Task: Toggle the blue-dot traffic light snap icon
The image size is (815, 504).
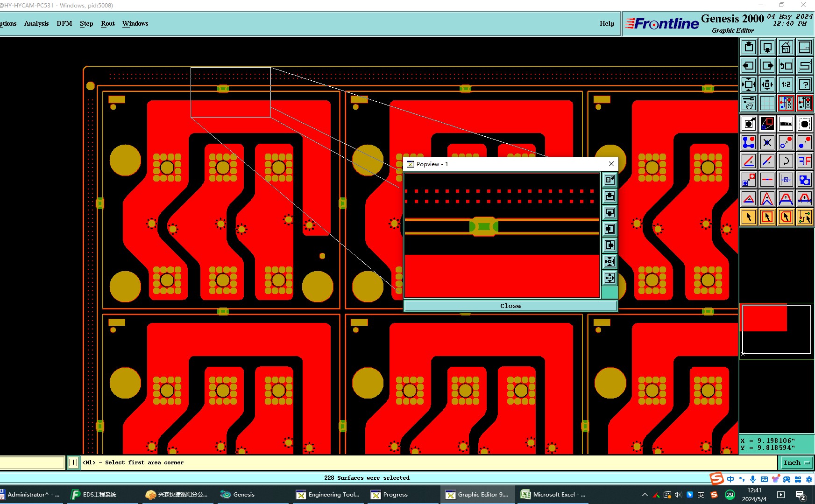Action: point(786,103)
